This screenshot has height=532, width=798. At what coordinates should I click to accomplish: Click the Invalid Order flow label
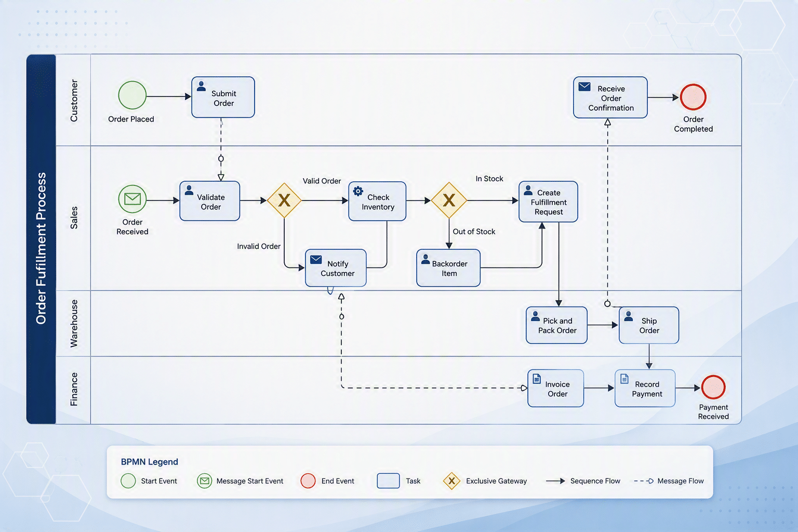(259, 246)
